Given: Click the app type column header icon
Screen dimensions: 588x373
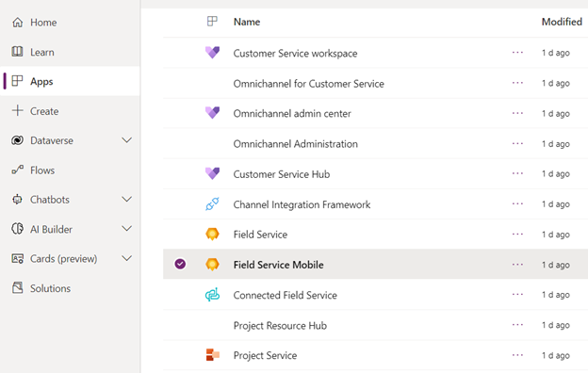Looking at the screenshot, I should [x=212, y=22].
